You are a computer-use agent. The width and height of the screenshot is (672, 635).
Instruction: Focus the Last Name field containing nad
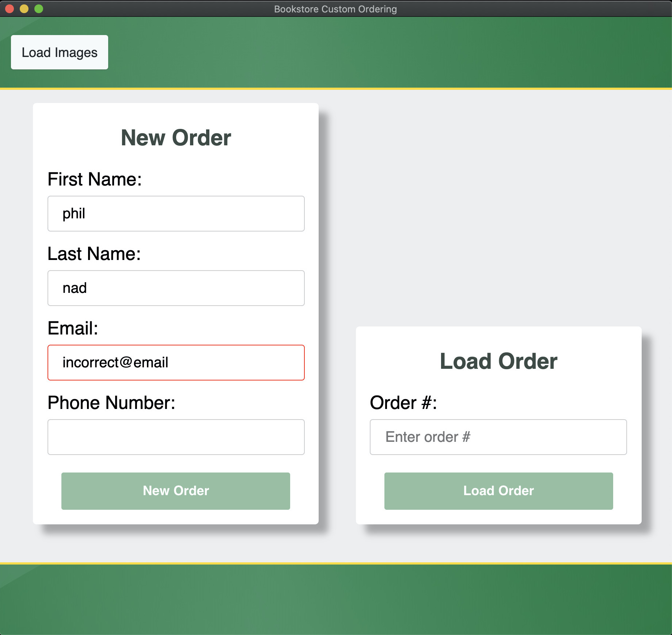click(176, 288)
